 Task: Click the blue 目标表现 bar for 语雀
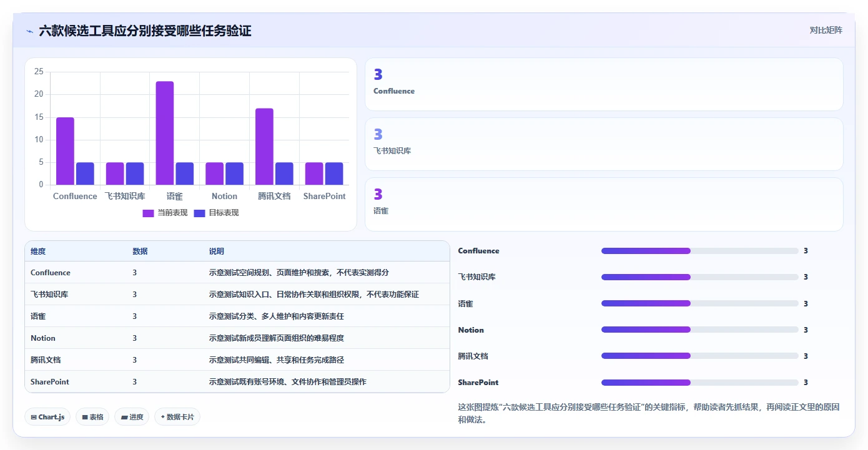pos(185,174)
